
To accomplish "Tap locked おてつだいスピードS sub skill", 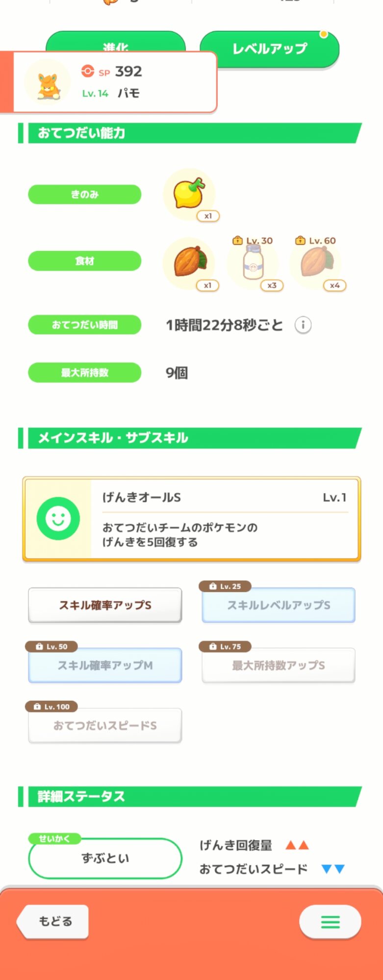I will pos(105,726).
